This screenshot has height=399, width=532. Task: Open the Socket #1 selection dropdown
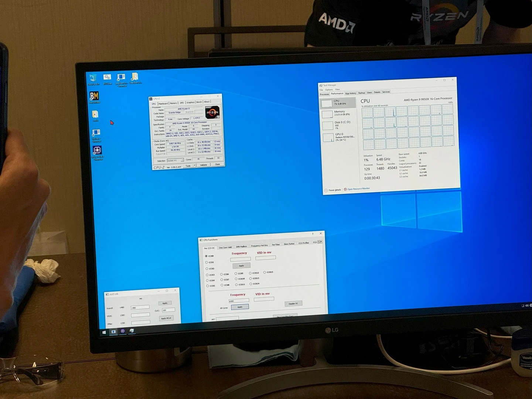(175, 160)
